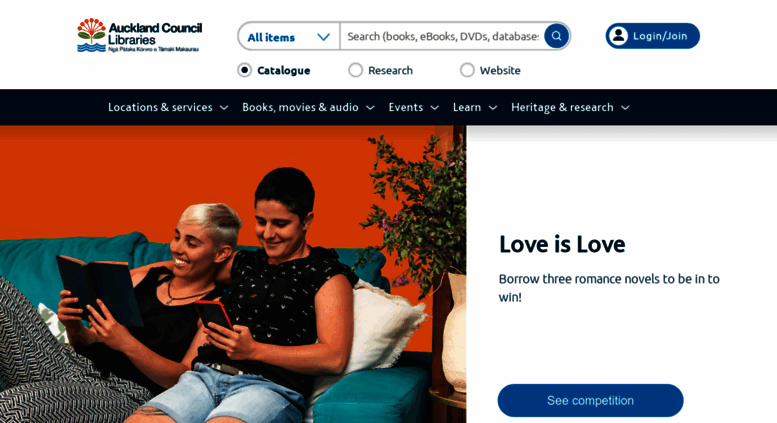Click chevron next to Locations & services

[224, 107]
